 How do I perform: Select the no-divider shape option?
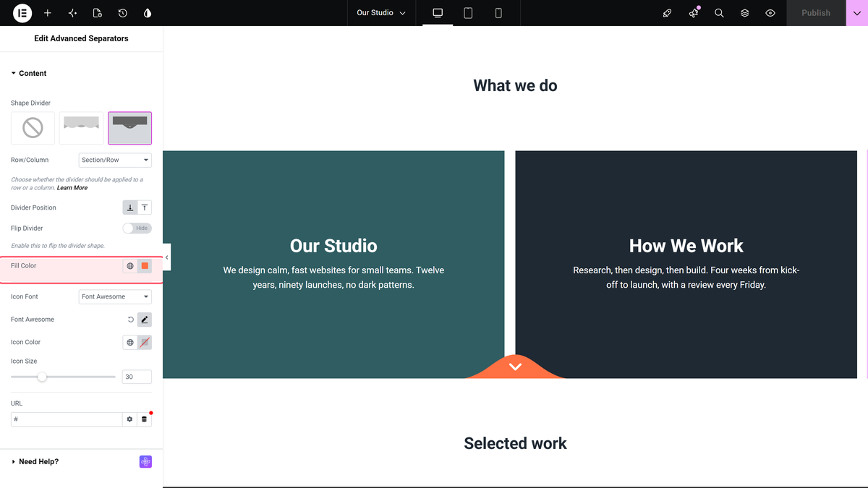pyautogui.click(x=33, y=128)
